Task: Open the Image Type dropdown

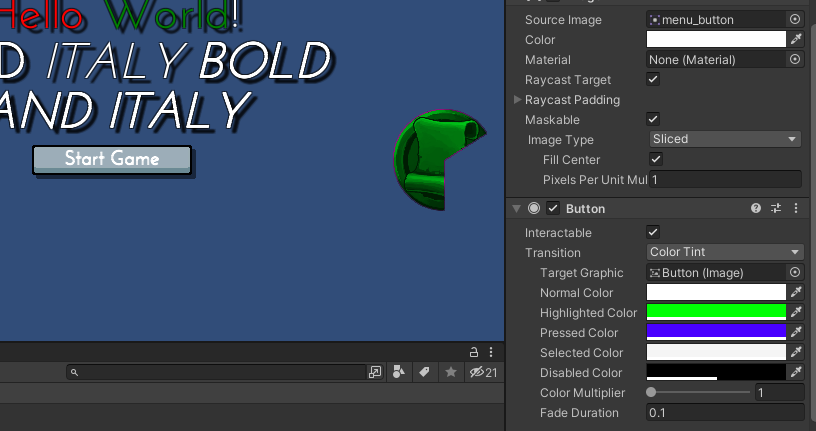Action: pos(724,140)
